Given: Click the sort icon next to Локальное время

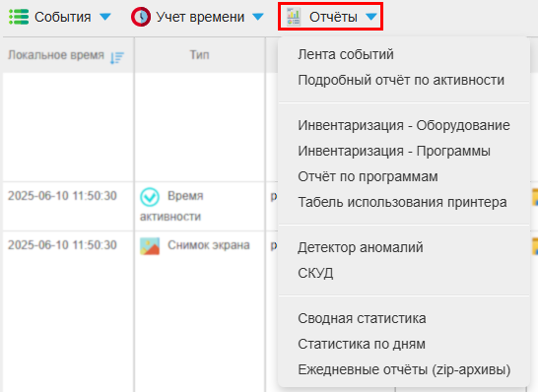Looking at the screenshot, I should click(x=117, y=57).
